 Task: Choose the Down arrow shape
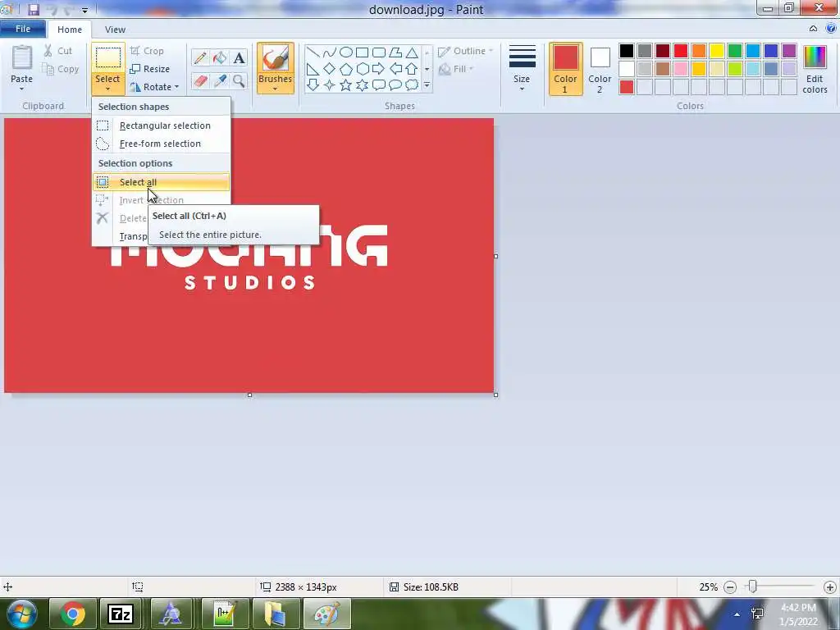[313, 84]
